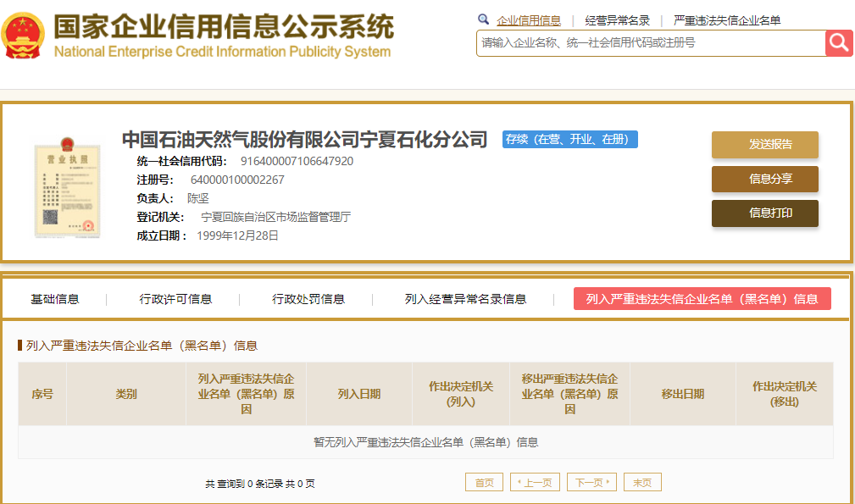Image resolution: width=855 pixels, height=504 pixels.
Task: Click the 移出日期 column header
Action: 683,394
